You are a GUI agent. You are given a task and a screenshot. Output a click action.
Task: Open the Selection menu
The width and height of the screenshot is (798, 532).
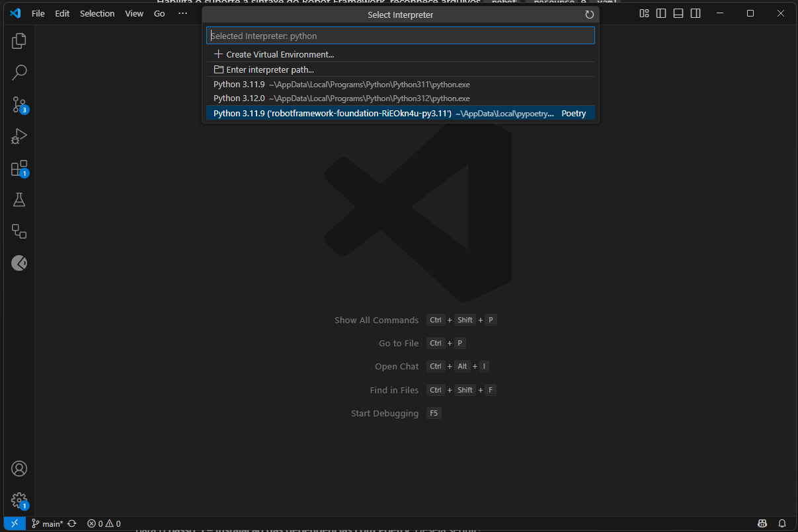[x=97, y=13]
